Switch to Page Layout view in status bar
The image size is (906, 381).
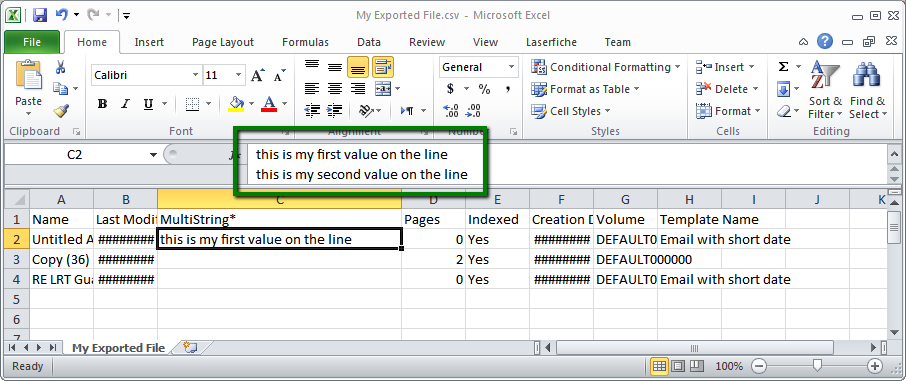pos(678,366)
